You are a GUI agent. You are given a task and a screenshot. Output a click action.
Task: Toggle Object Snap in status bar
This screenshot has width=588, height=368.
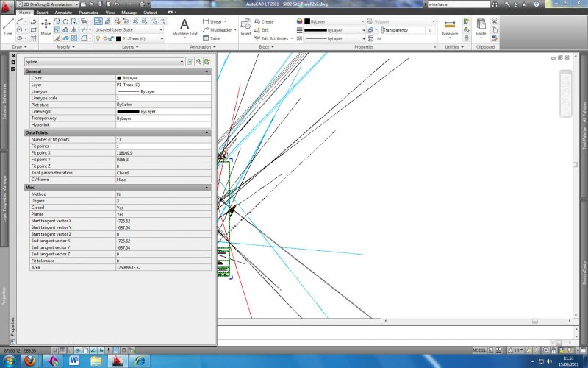(x=85, y=350)
